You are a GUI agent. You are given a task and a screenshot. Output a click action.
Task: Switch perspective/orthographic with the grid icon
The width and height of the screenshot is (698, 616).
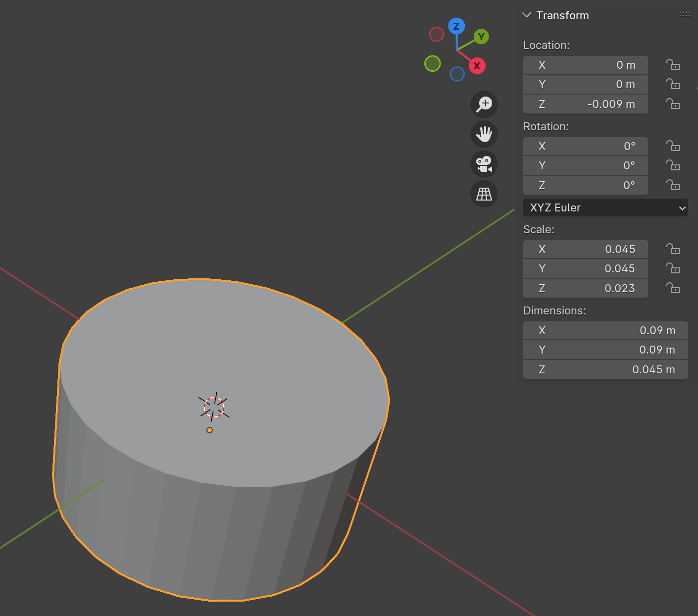(x=484, y=194)
